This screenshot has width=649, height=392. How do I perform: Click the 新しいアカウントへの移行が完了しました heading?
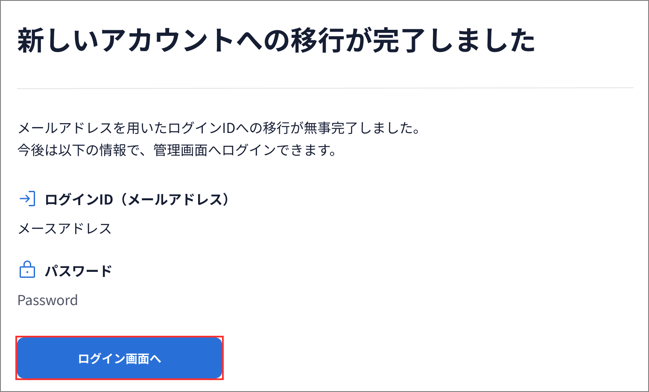[x=276, y=41]
